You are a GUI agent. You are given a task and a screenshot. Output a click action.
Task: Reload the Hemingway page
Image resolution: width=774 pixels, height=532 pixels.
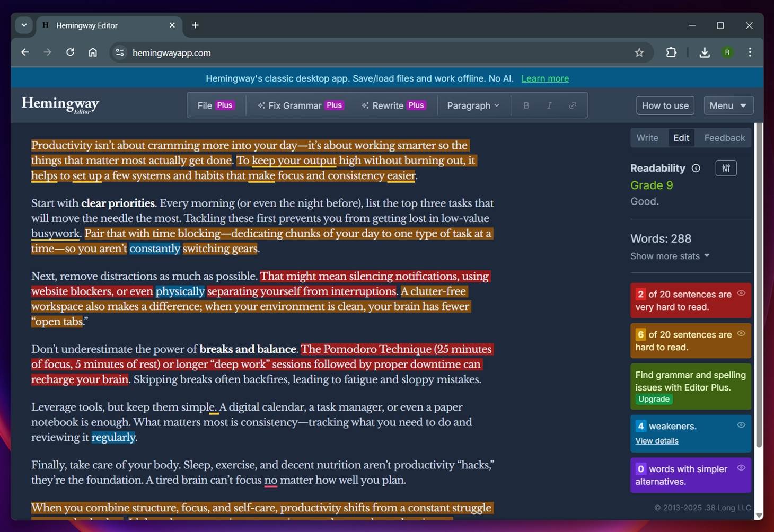[70, 52]
